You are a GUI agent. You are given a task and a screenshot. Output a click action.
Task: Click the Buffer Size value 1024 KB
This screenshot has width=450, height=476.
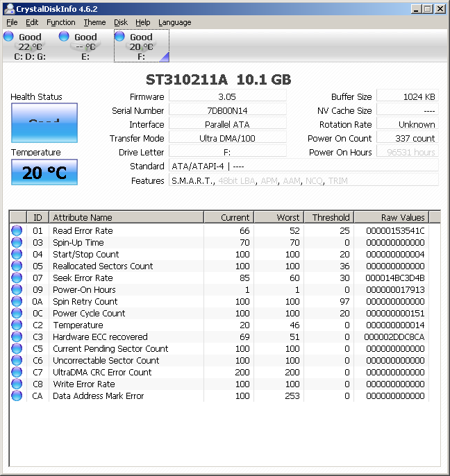click(408, 96)
